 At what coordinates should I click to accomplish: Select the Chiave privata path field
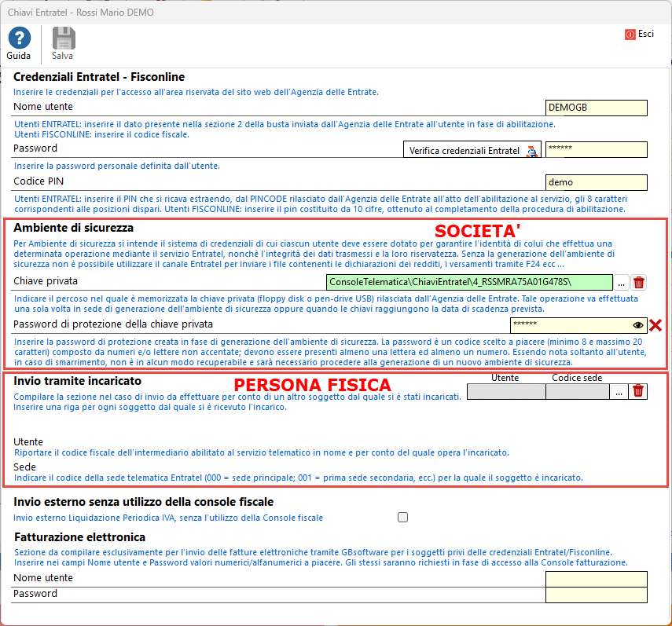[469, 282]
